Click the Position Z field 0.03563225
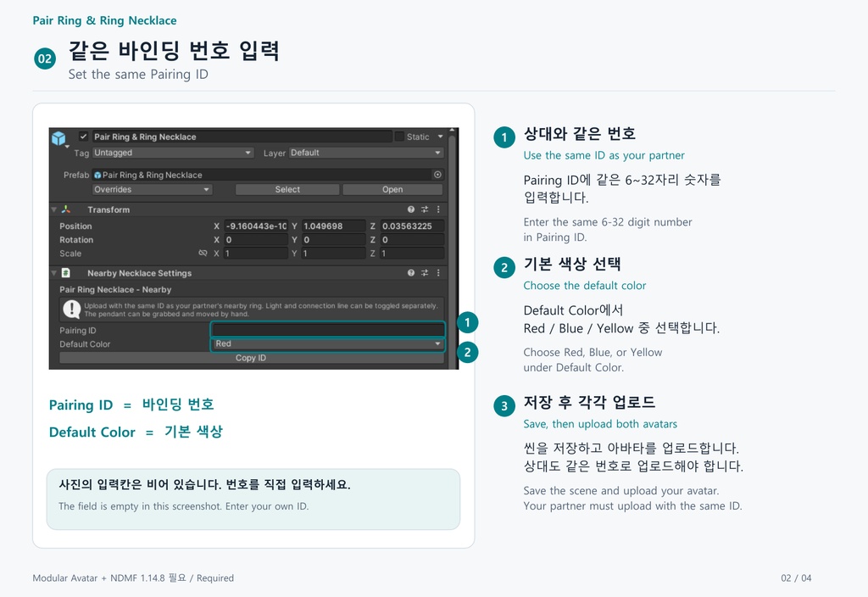 coord(413,226)
